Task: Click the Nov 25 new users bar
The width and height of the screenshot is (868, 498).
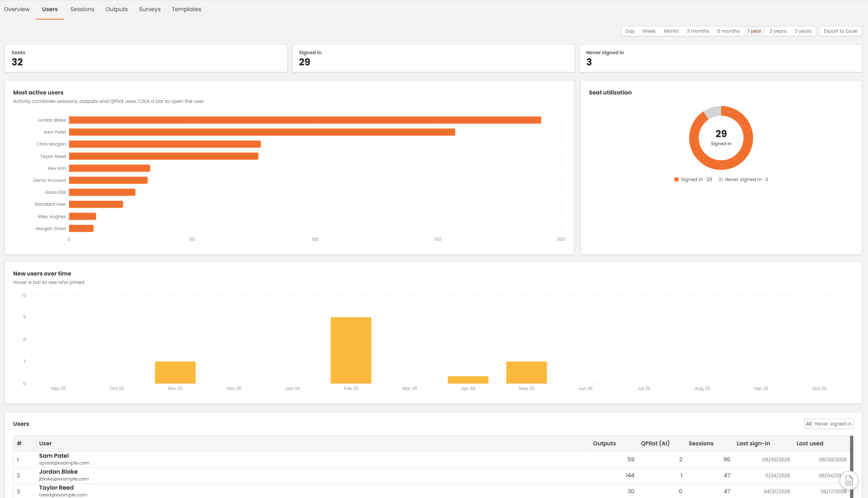Action: [x=175, y=372]
